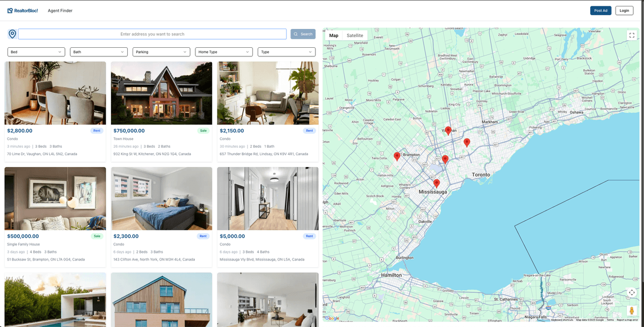This screenshot has width=644, height=327.
Task: Open the pool house listing photo
Action: pos(55,300)
